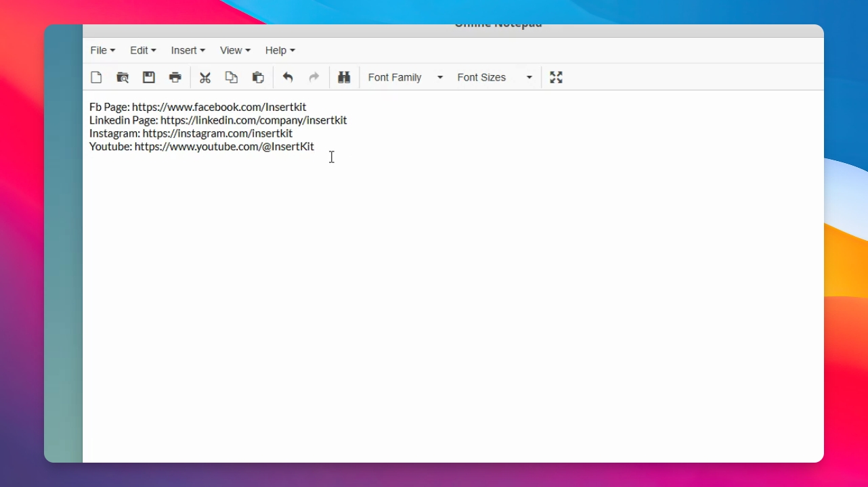
Task: Open the Font Family dropdown
Action: coord(405,77)
